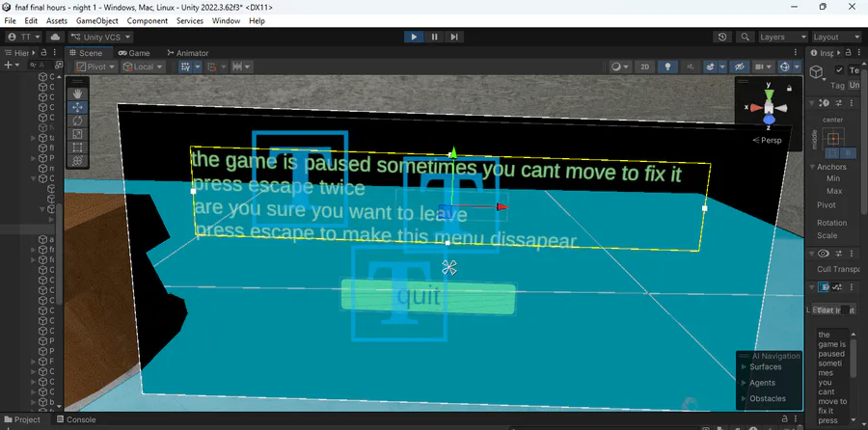Click the red X axis cone on gizmo
The image size is (868, 430).
756,107
